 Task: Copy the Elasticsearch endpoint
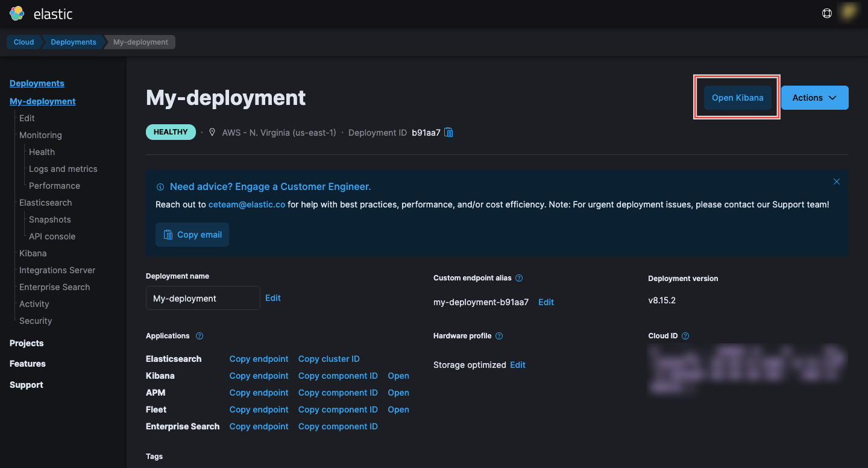click(259, 358)
